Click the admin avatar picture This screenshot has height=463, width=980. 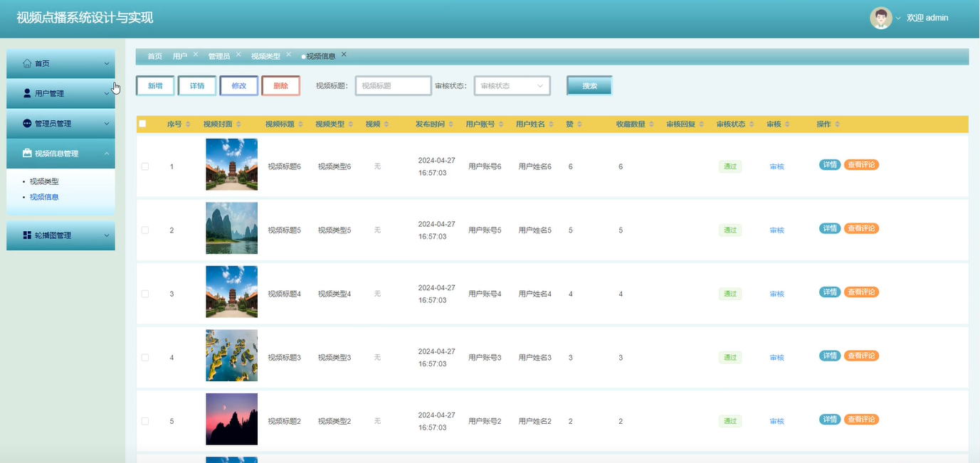[881, 18]
